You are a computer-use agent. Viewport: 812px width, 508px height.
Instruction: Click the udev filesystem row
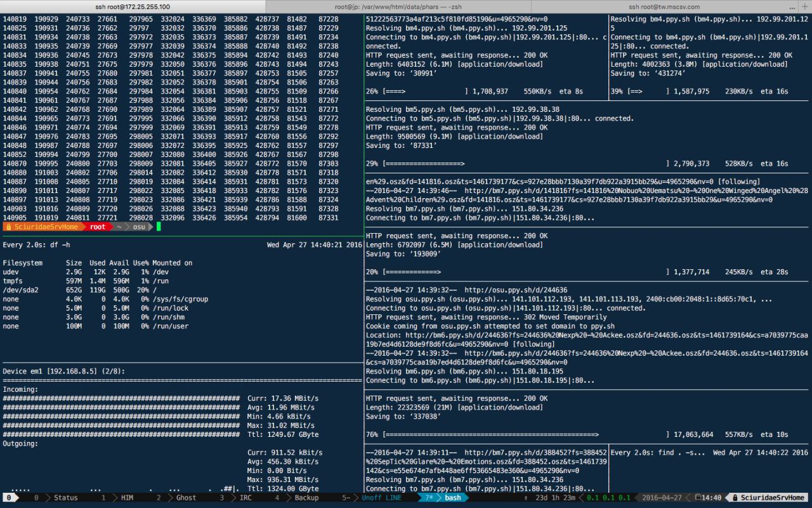[x=87, y=272]
